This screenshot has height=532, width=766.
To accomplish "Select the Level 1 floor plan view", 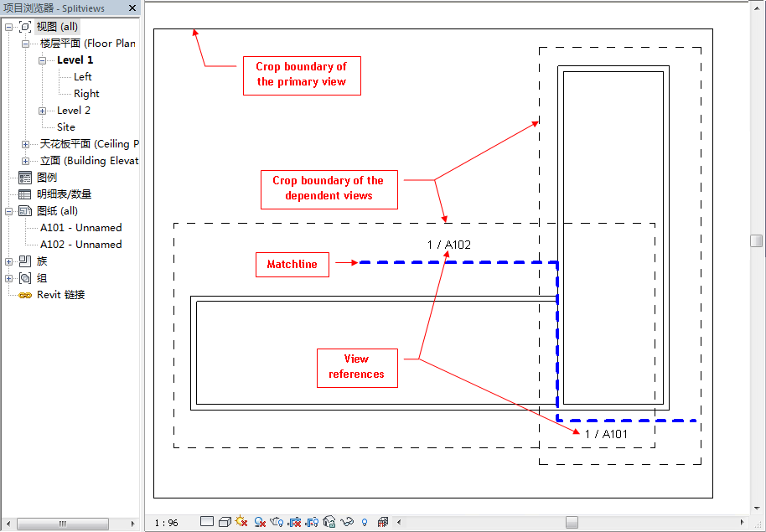I will pos(75,60).
